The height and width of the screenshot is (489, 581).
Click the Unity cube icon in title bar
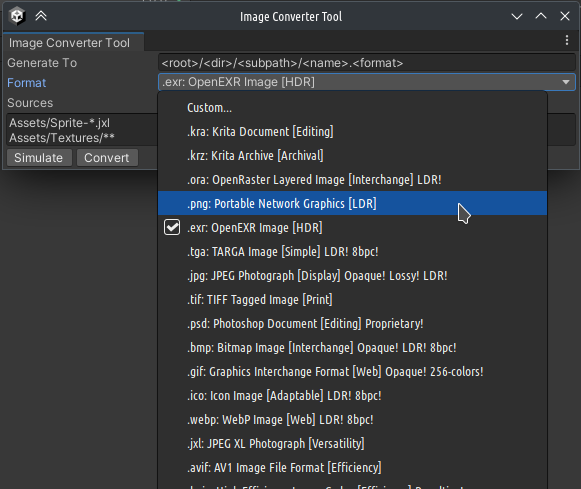coord(17,16)
